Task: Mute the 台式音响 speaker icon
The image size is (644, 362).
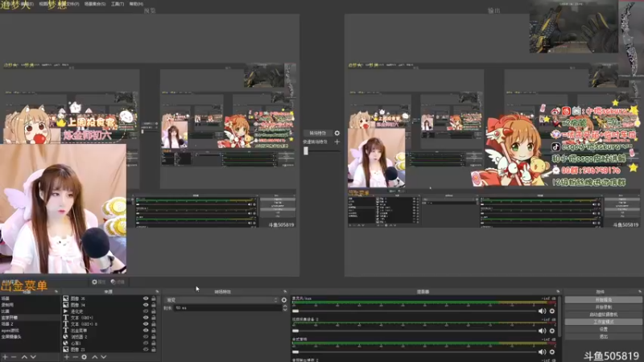Action: (542, 352)
